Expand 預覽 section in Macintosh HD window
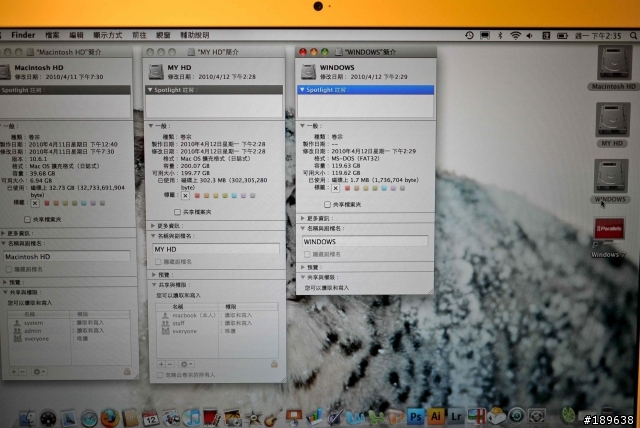The height and width of the screenshot is (428, 640). 4,282
